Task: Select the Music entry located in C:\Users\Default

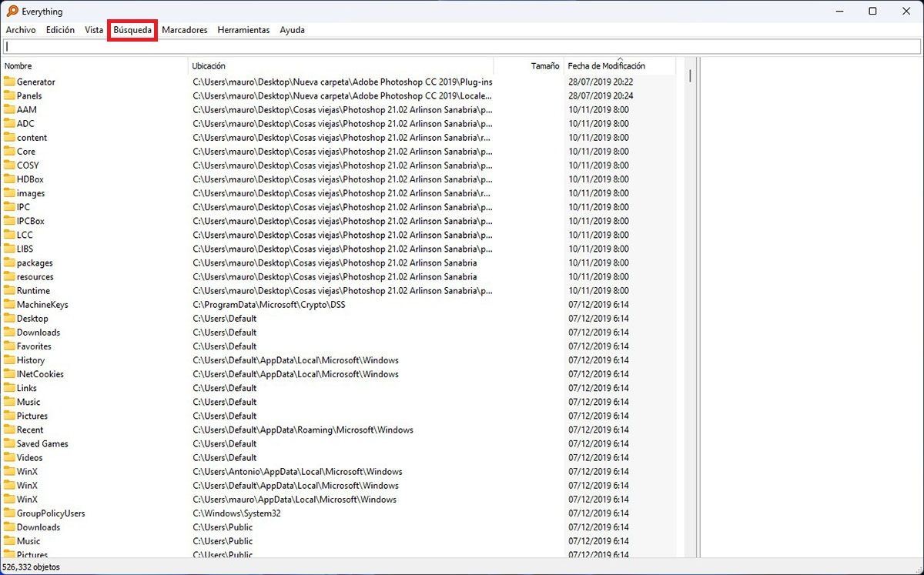Action: click(x=28, y=402)
